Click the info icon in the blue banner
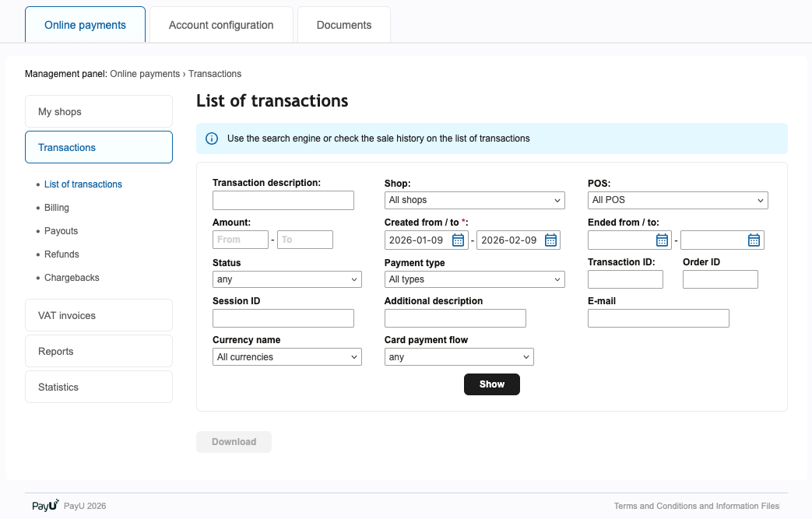812x519 pixels. click(x=212, y=139)
